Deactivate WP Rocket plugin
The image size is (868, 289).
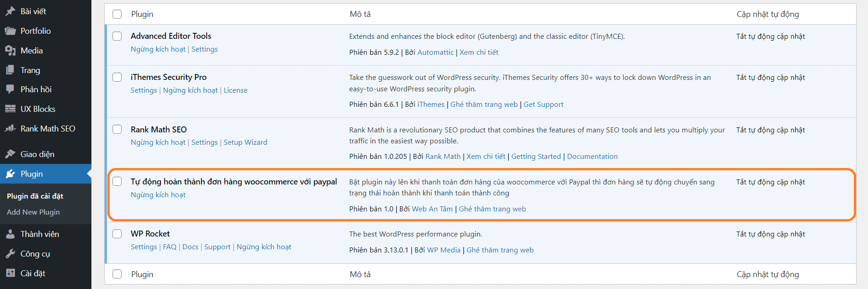click(x=264, y=247)
